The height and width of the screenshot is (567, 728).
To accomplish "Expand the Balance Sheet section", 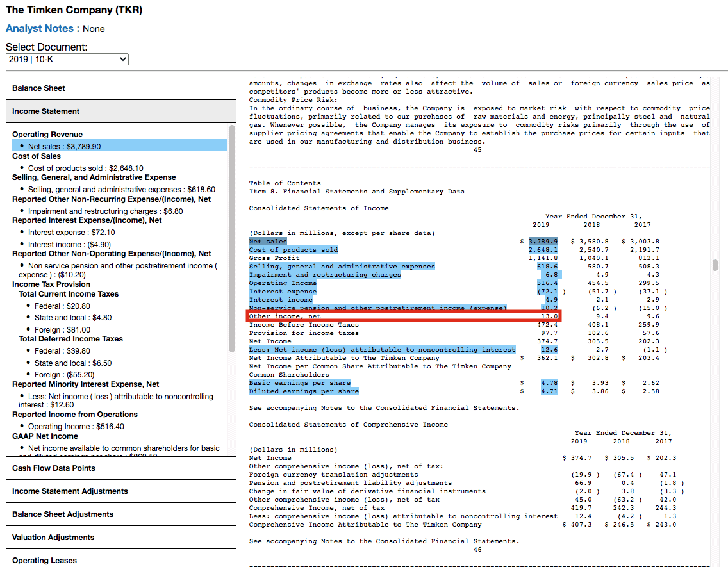I will [120, 88].
